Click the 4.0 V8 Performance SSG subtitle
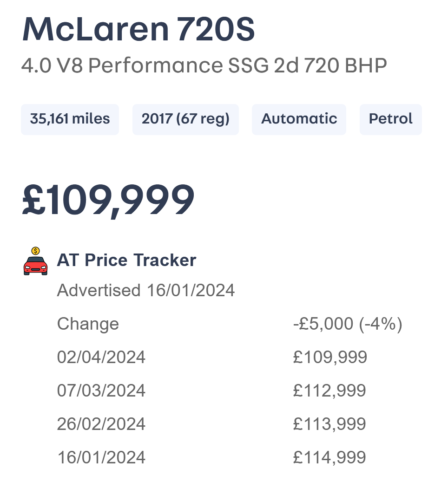448x488 pixels. point(204,66)
